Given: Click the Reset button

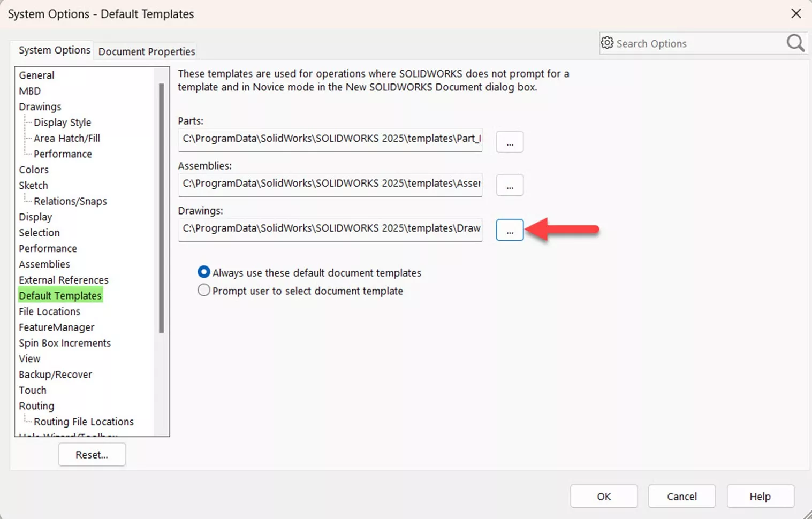Looking at the screenshot, I should (92, 454).
